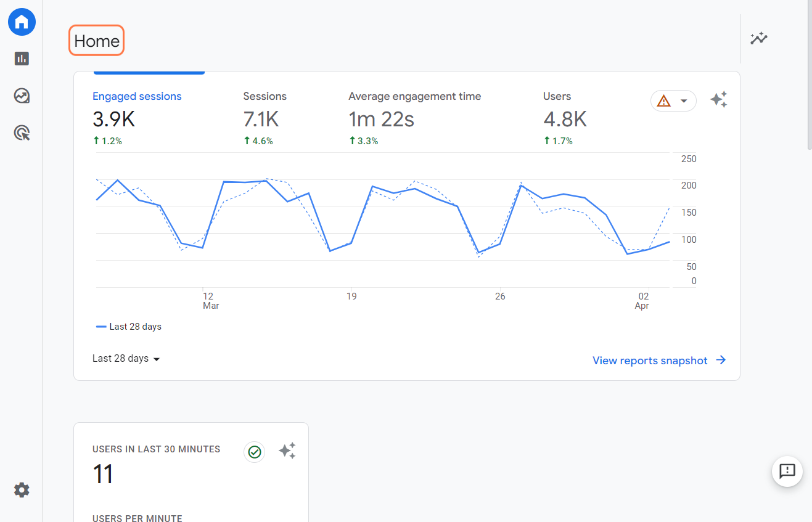Click the 1.2% change under Engaged sessions

click(x=107, y=141)
